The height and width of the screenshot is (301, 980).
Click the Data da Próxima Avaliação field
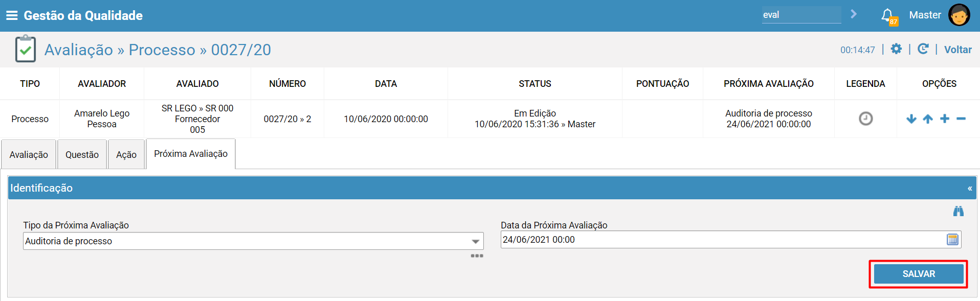coord(731,240)
